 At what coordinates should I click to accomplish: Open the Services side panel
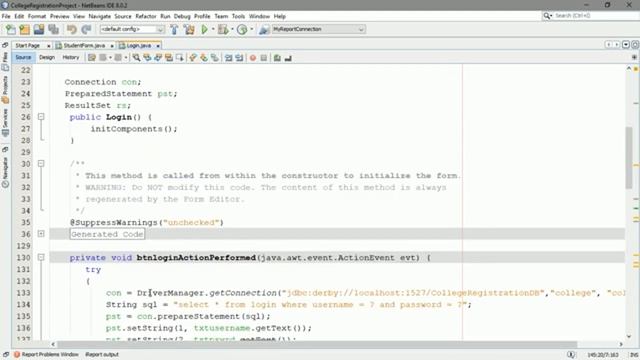(5, 122)
